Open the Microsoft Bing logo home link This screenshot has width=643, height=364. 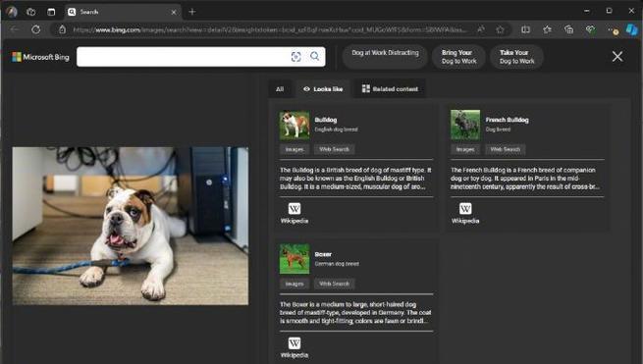pos(40,57)
